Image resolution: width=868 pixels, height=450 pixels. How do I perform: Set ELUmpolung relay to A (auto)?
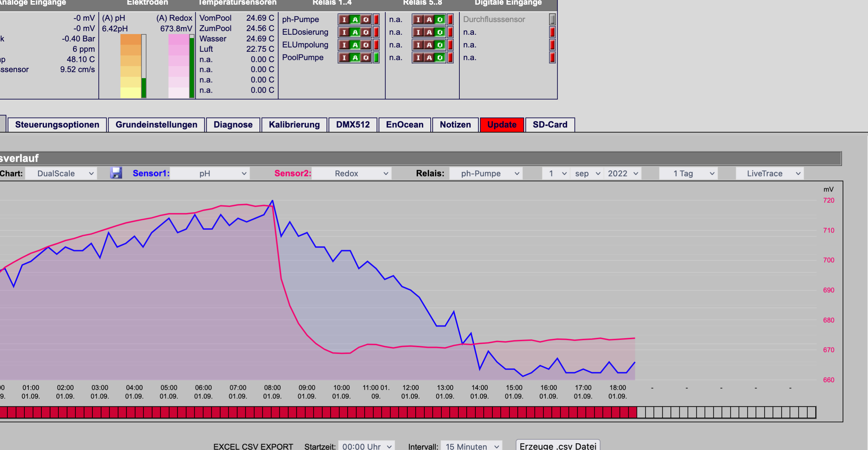pos(355,44)
